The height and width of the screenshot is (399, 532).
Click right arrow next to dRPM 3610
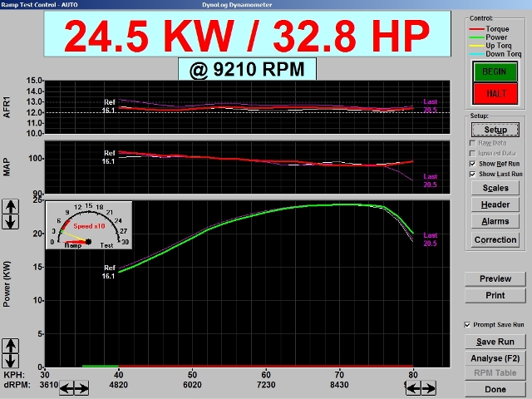81,388
